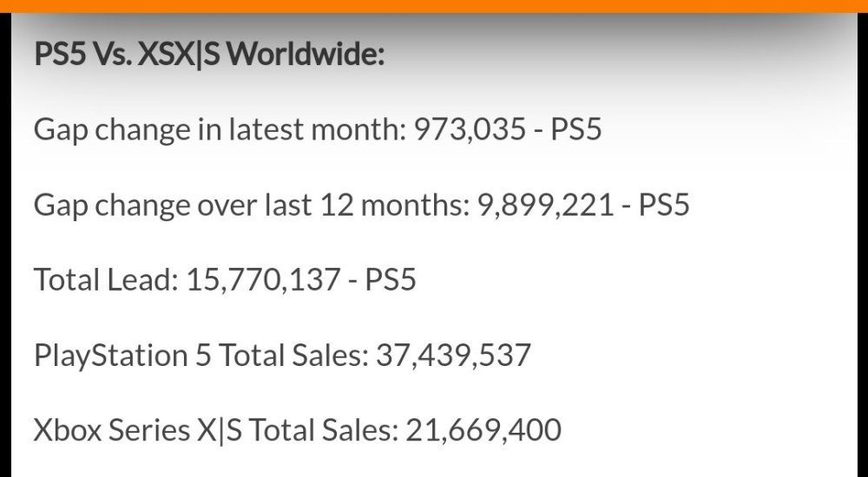
Task: Click 'PS5' at start of heading
Action: pyautogui.click(x=60, y=56)
